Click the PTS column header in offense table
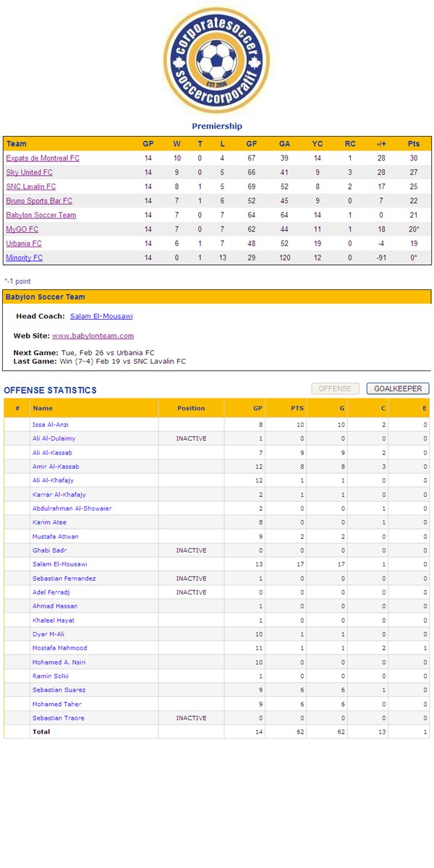 (x=297, y=408)
